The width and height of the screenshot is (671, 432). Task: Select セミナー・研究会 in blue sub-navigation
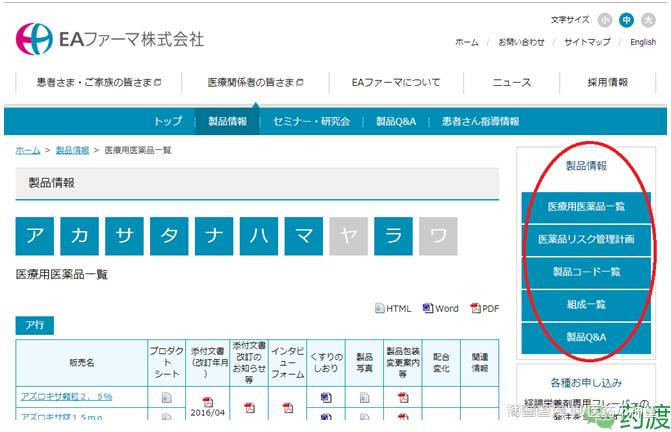312,121
